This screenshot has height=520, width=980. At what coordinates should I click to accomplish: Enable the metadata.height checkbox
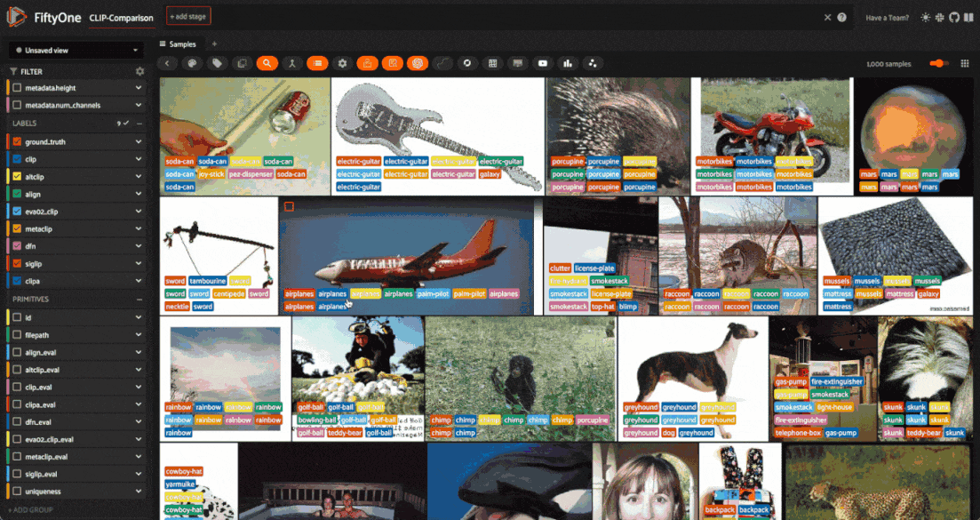(x=17, y=88)
